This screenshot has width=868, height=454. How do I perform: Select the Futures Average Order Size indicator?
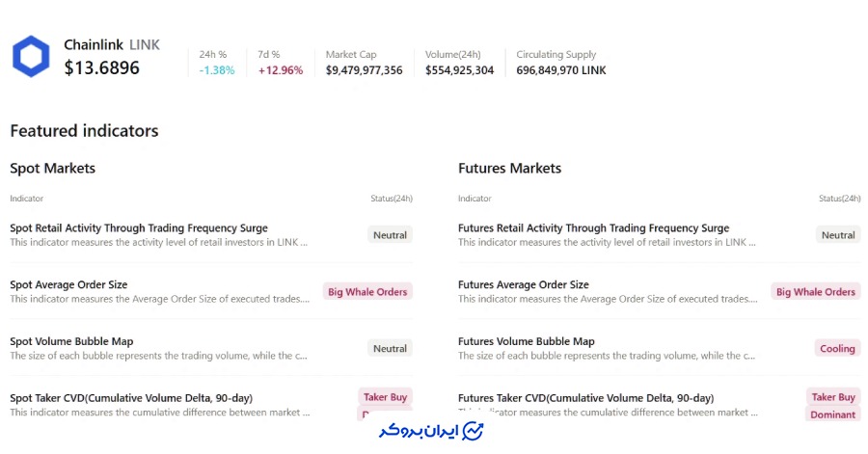(523, 285)
